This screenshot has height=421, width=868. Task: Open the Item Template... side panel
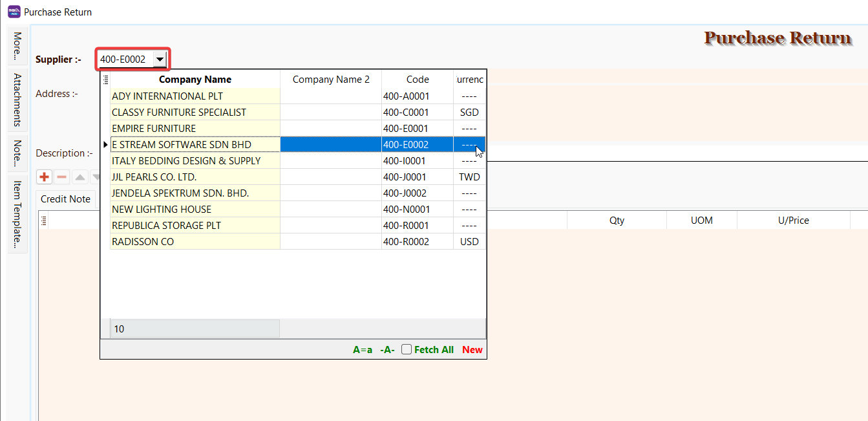click(17, 214)
